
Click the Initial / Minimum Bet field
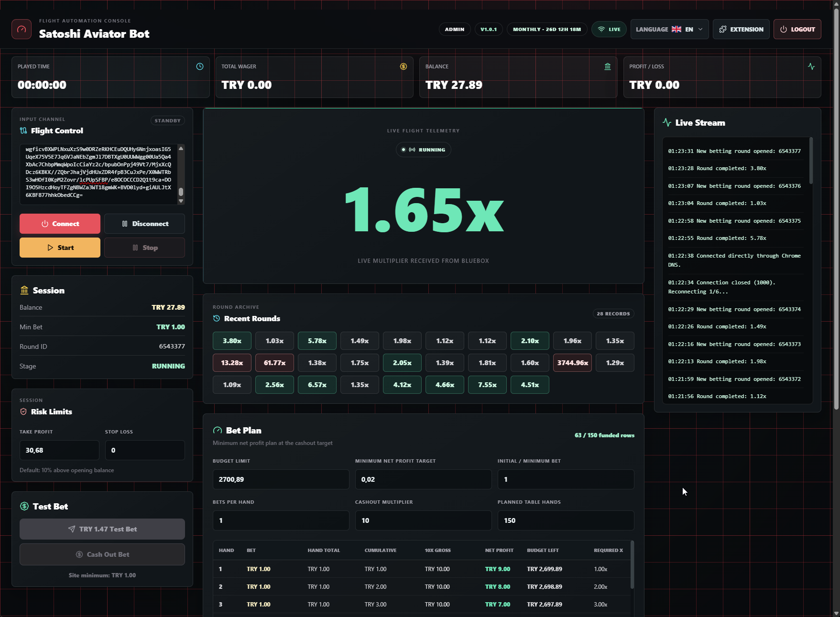coord(566,479)
